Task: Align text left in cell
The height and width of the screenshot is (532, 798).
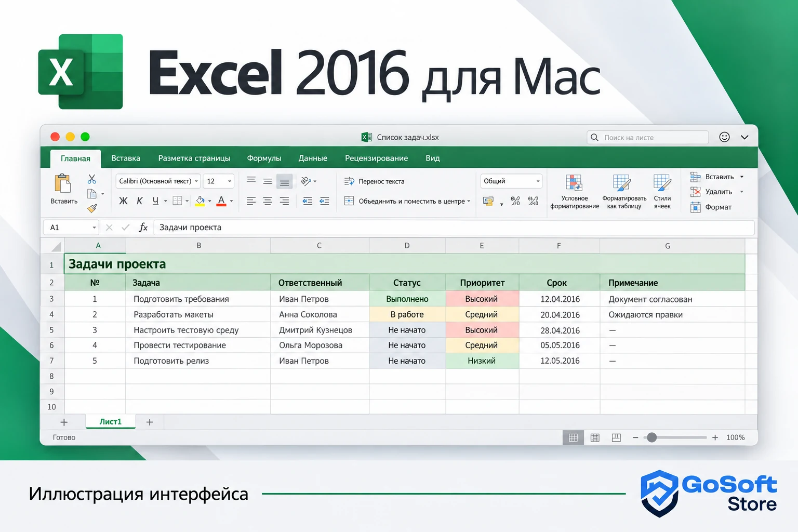Action: (x=251, y=201)
